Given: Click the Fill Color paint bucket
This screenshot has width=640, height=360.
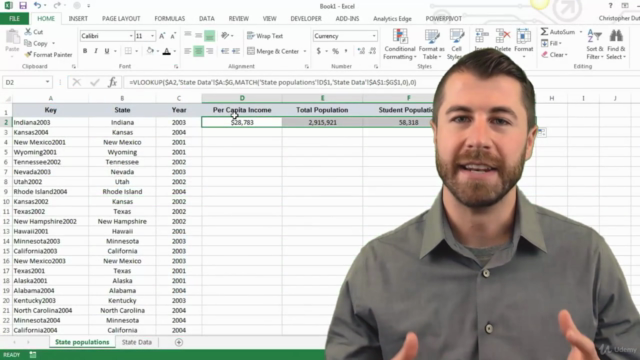Looking at the screenshot, I should tap(150, 51).
